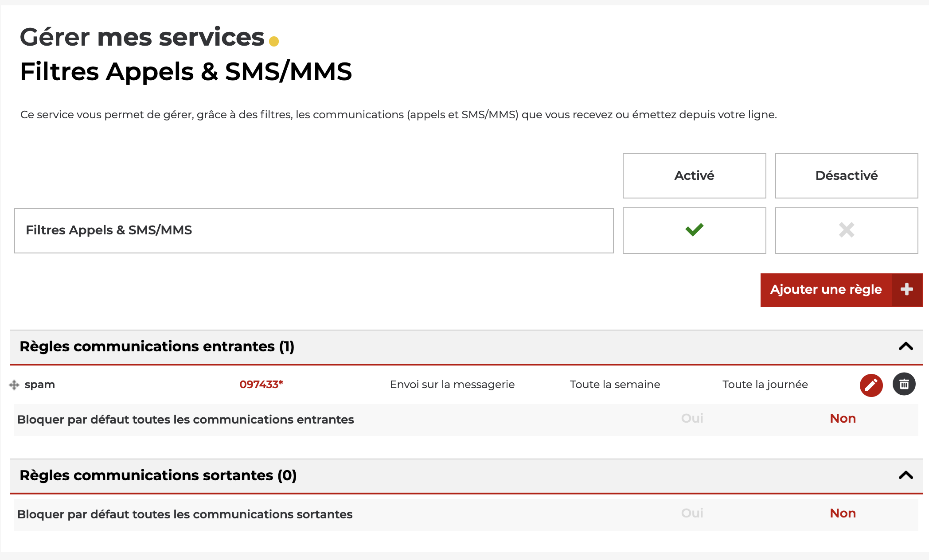Select the Règles communications sortantes header

pyautogui.click(x=158, y=476)
